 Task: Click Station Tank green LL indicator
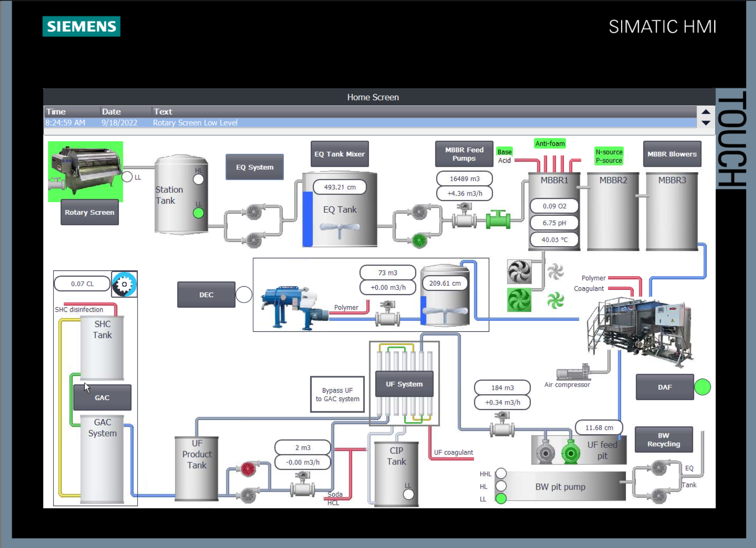(199, 213)
